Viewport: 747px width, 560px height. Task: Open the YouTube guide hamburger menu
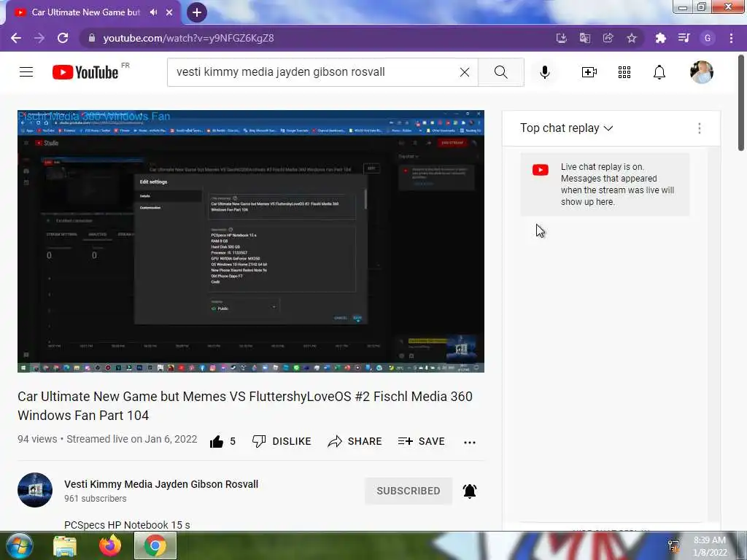pyautogui.click(x=26, y=72)
